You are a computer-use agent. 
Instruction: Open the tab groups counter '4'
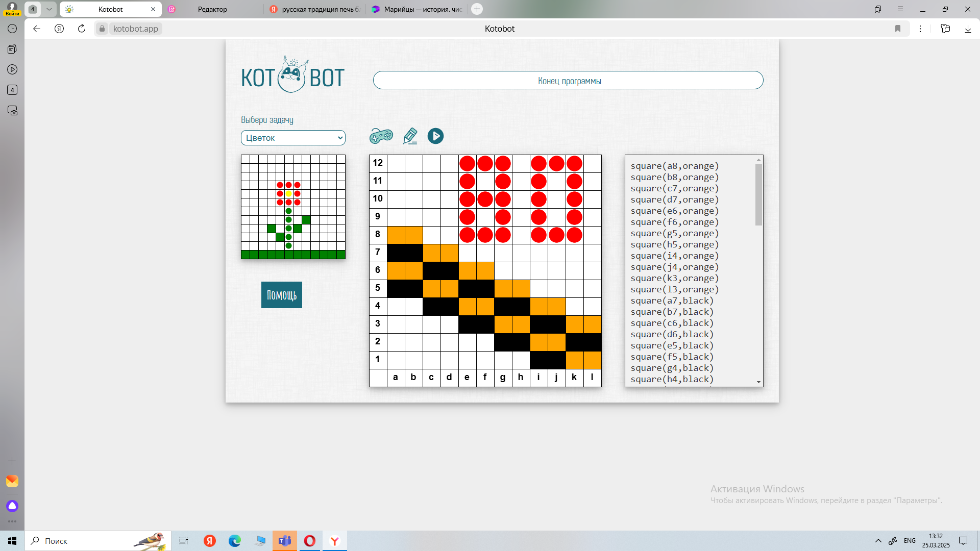33,9
